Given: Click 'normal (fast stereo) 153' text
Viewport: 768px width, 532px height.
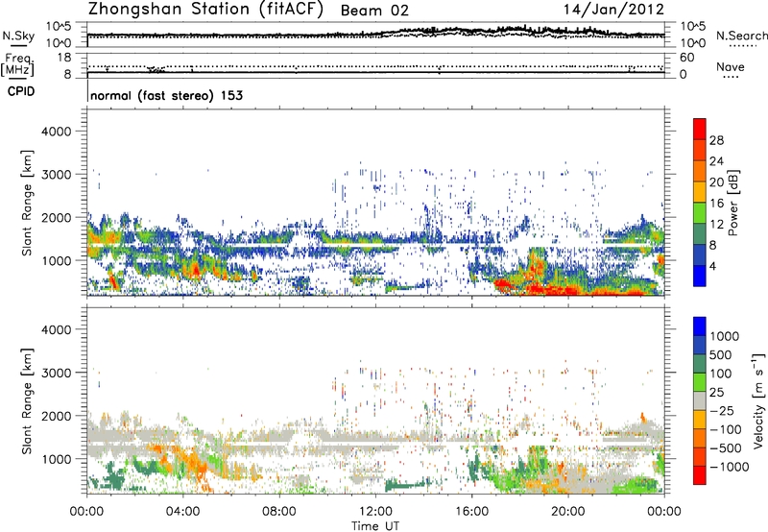Looking at the screenshot, I should (x=166, y=95).
